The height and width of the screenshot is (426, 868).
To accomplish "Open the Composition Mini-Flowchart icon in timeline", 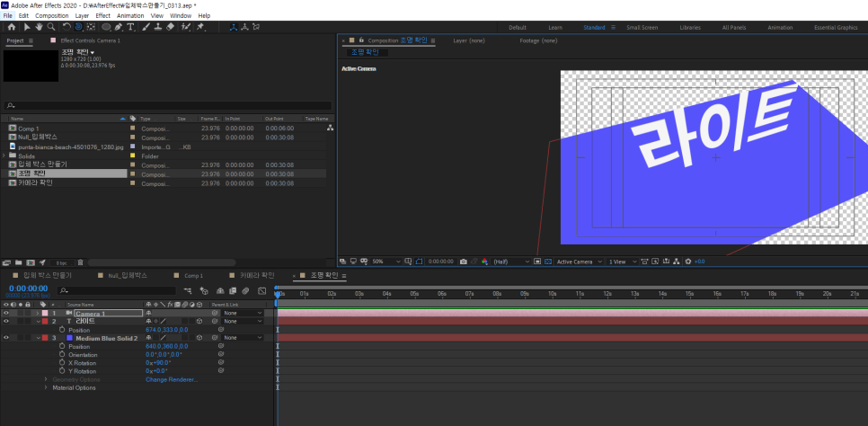I will (x=188, y=290).
